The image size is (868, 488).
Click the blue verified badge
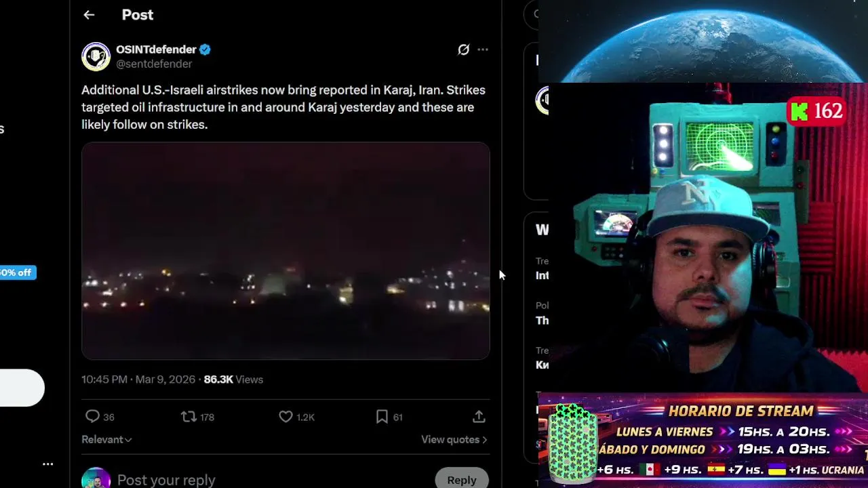point(205,49)
